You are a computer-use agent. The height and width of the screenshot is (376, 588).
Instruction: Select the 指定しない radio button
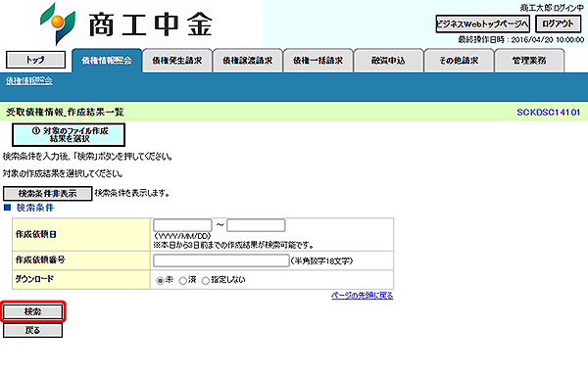tap(206, 280)
